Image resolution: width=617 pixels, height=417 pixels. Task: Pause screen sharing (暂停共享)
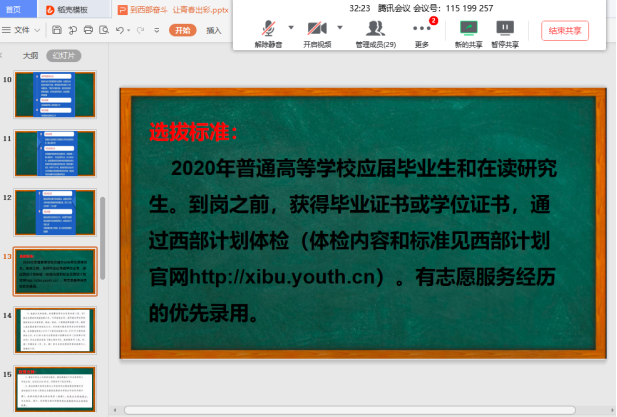[x=505, y=32]
